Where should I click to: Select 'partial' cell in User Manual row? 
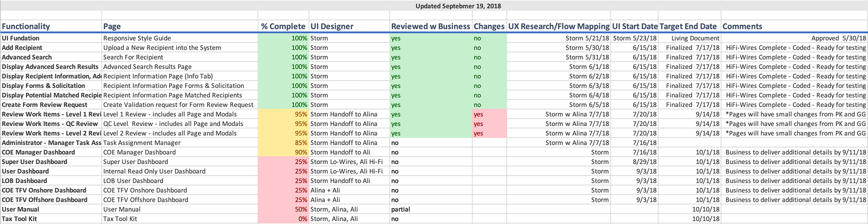pos(431,209)
